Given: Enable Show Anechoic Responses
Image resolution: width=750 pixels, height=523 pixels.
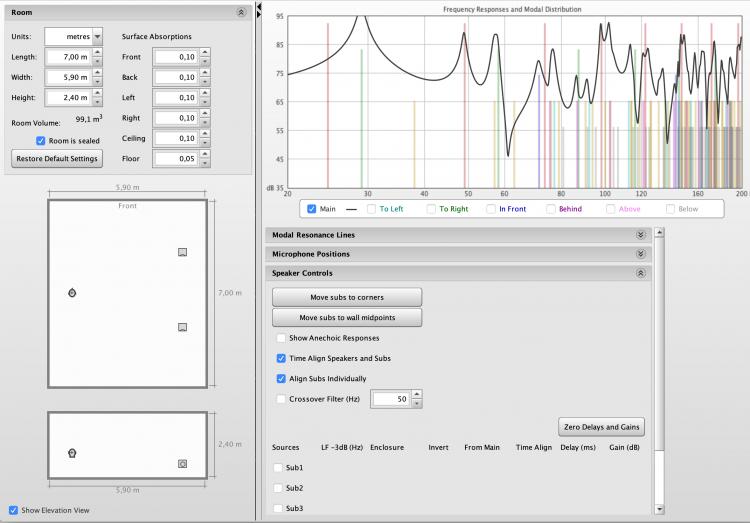Looking at the screenshot, I should [281, 338].
